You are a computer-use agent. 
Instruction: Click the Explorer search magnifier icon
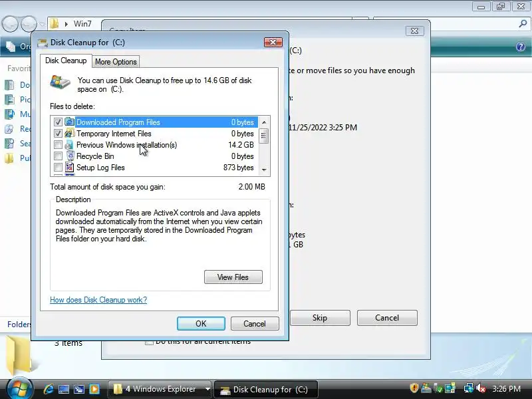tap(523, 23)
